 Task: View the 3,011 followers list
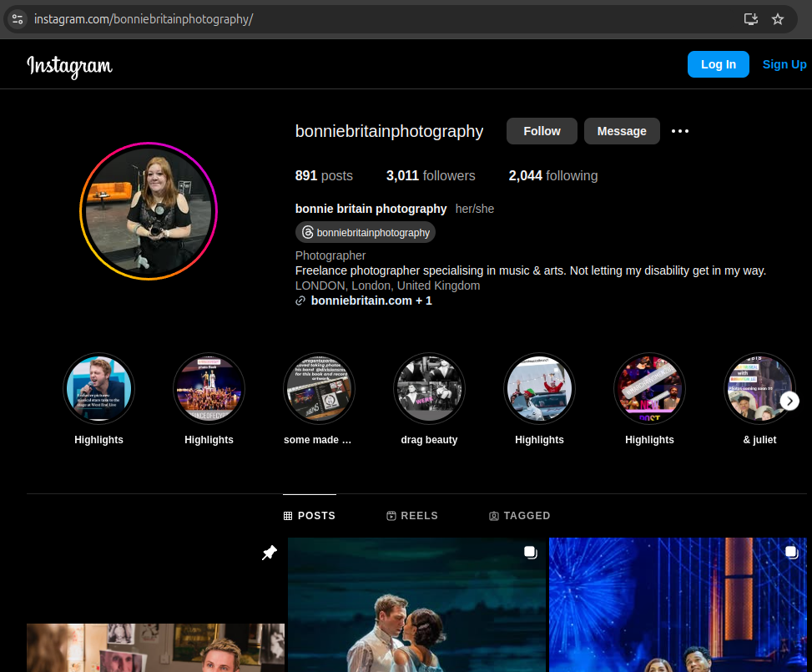[431, 175]
